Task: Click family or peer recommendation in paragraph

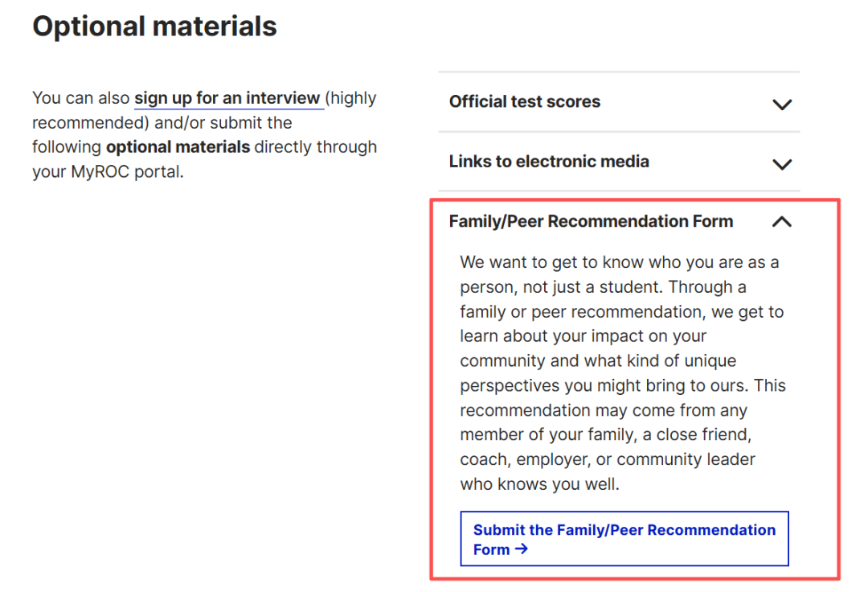Action: pyautogui.click(x=594, y=311)
